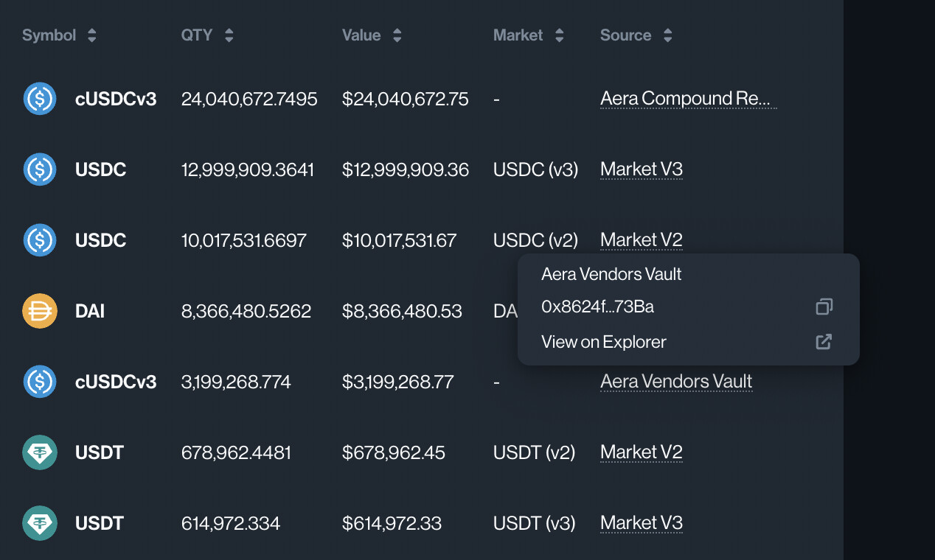935x560 pixels.
Task: Open Market V3 link in USDC row
Action: (x=641, y=169)
